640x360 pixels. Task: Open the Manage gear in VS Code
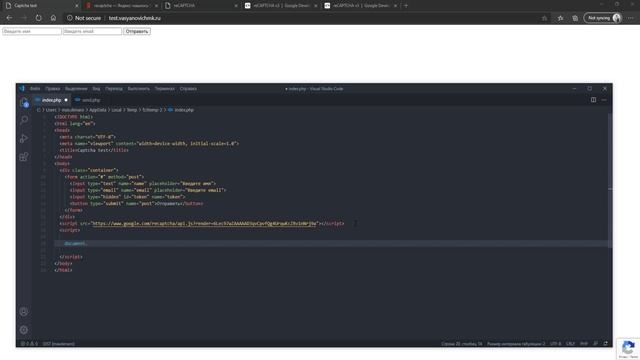24,330
